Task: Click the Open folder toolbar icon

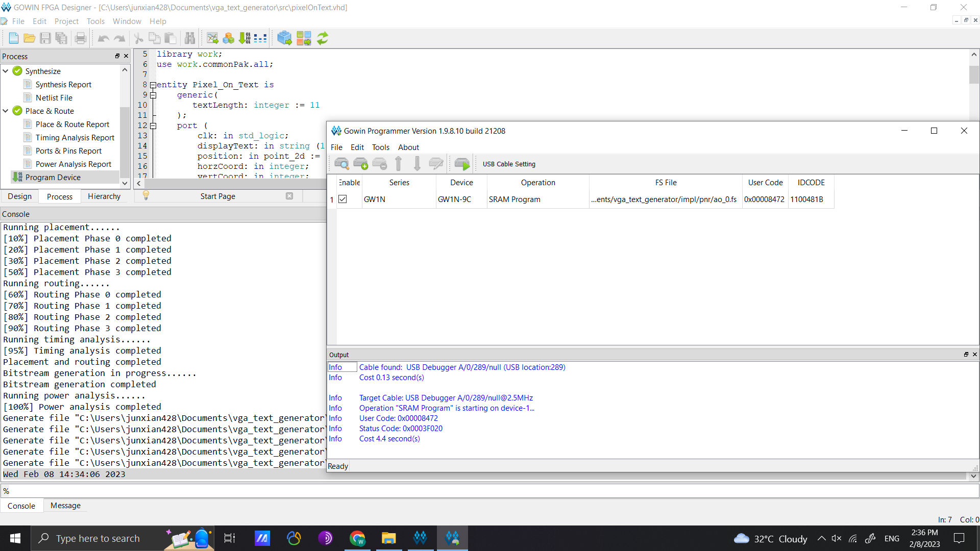Action: (30, 38)
